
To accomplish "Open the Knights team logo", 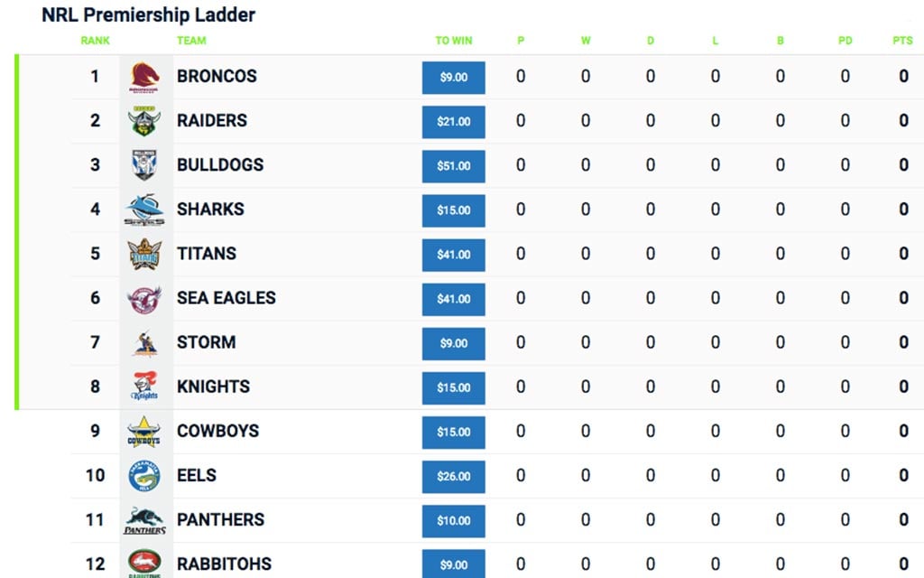I will click(144, 387).
